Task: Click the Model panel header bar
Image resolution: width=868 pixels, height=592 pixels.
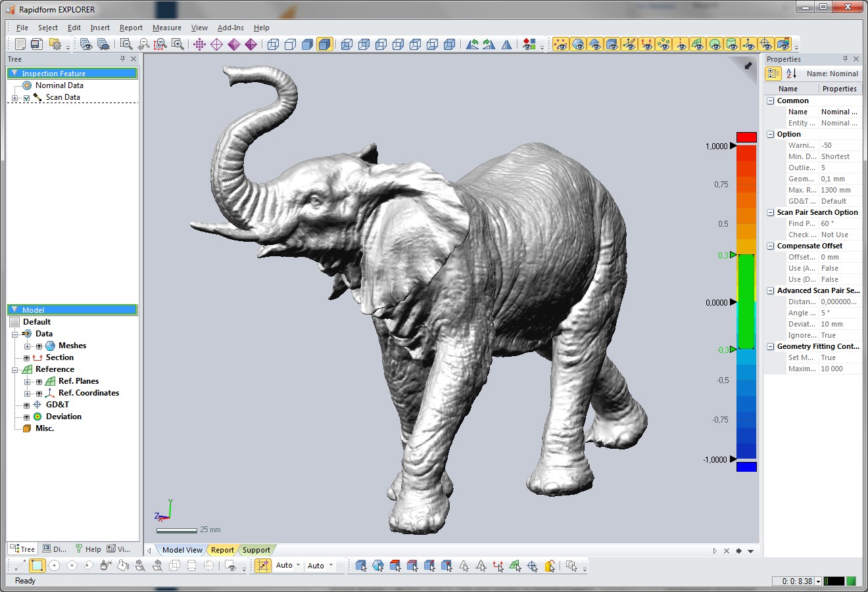Action: [72, 310]
